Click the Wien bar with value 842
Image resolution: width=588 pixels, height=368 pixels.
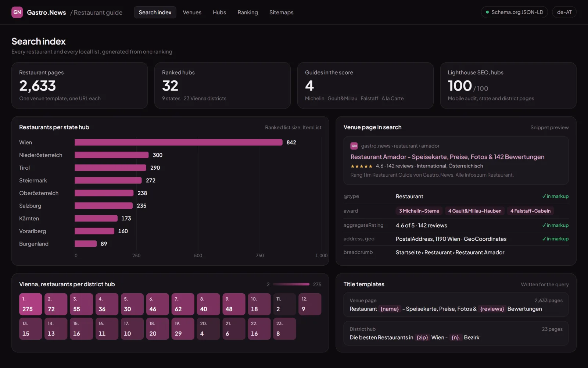[179, 142]
